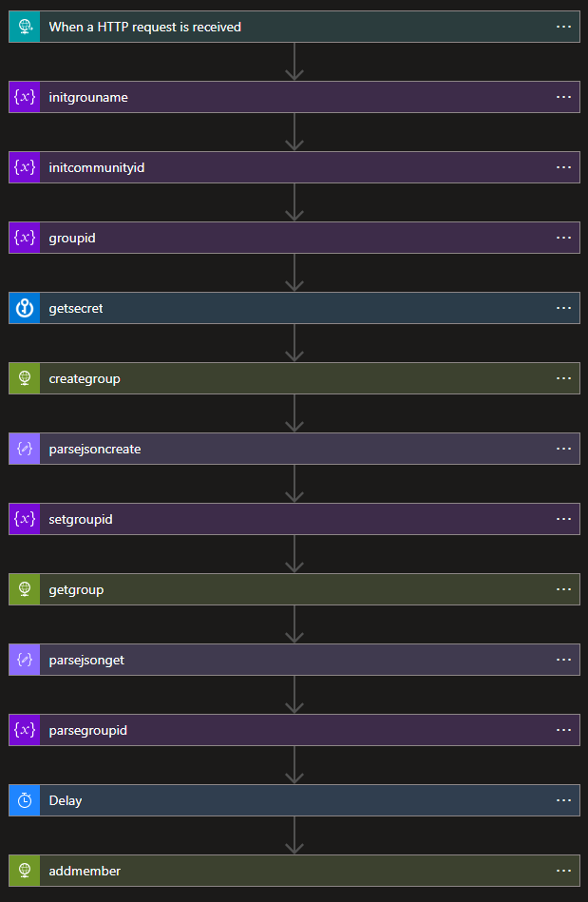The height and width of the screenshot is (902, 588).
Task: Expand the groupid action card
Action: pyautogui.click(x=285, y=238)
